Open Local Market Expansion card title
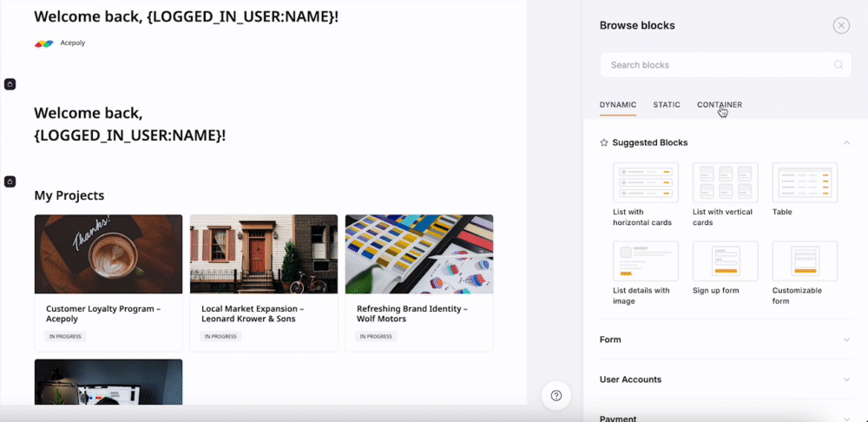 pos(253,314)
